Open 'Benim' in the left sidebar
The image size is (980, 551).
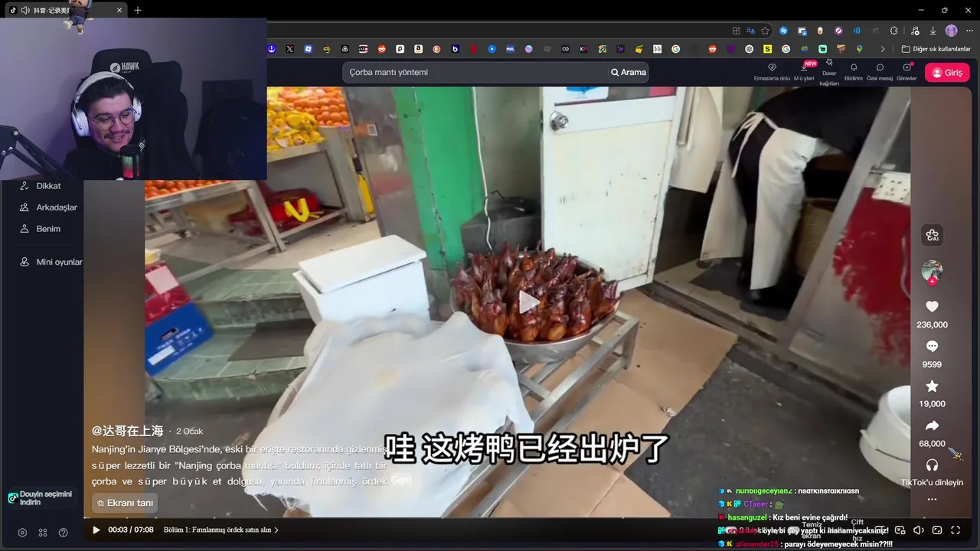pos(41,229)
